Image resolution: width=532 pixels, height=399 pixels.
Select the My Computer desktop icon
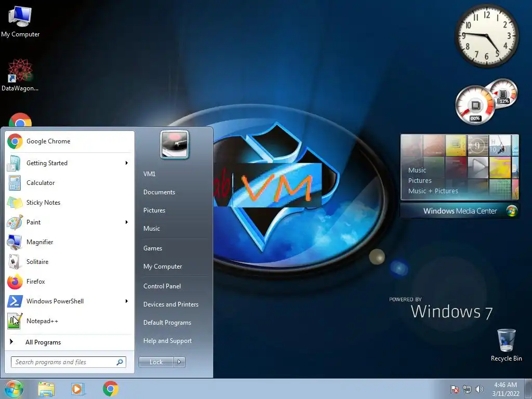(x=20, y=22)
